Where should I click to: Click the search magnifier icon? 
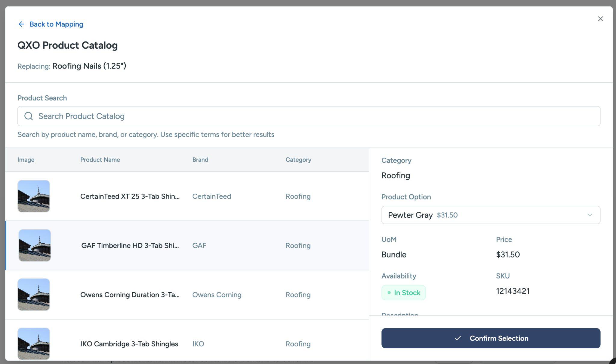(x=29, y=116)
